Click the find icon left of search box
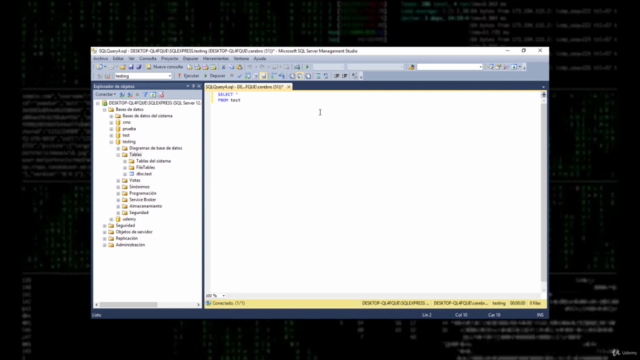 point(411,67)
